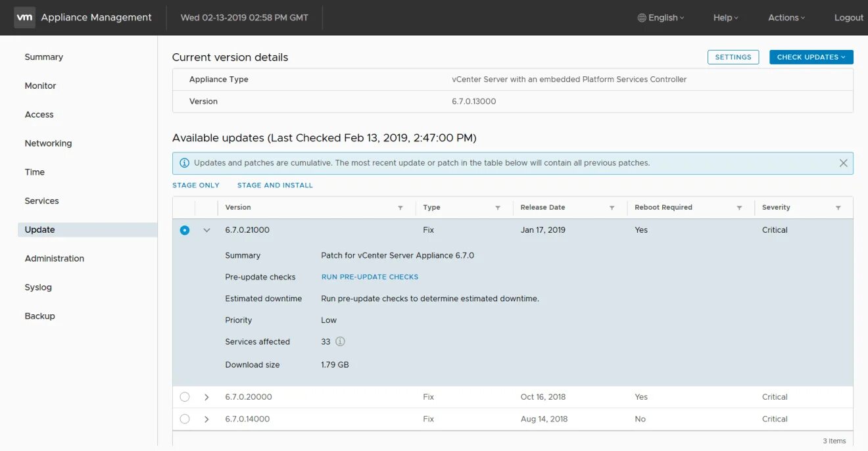Open the update Settings button
Screen dimensions: 868x451
click(733, 57)
